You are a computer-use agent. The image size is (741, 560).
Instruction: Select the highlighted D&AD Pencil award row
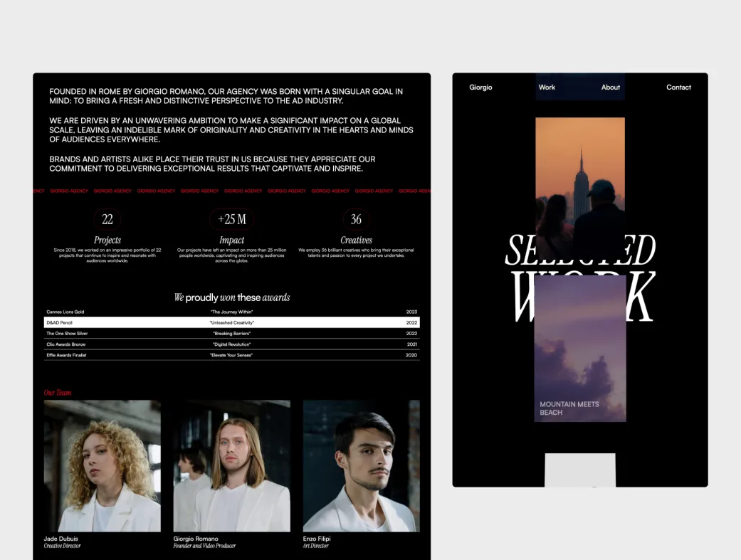[x=231, y=322]
